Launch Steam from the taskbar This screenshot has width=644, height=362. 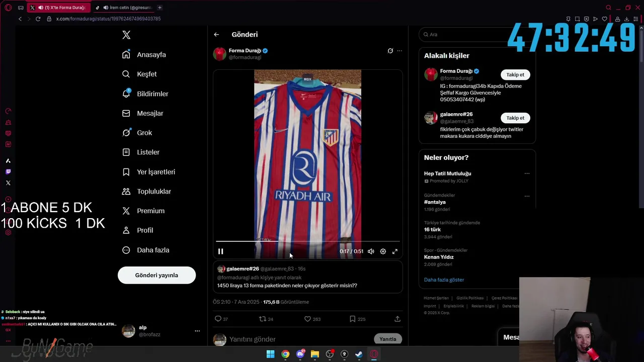(x=359, y=354)
